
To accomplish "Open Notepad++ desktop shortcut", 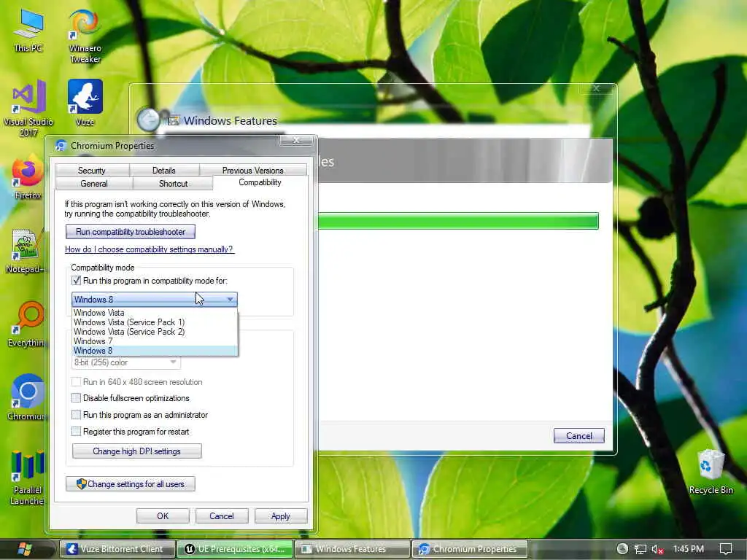I will (x=26, y=251).
